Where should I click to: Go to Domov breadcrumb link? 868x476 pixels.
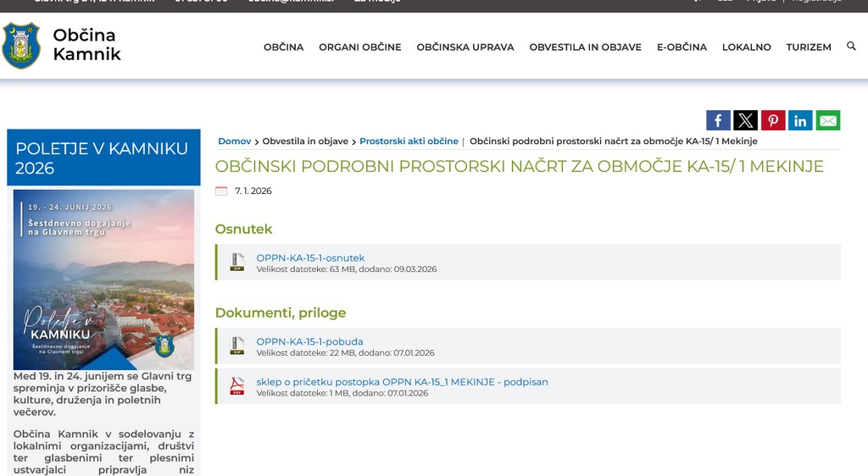[234, 141]
